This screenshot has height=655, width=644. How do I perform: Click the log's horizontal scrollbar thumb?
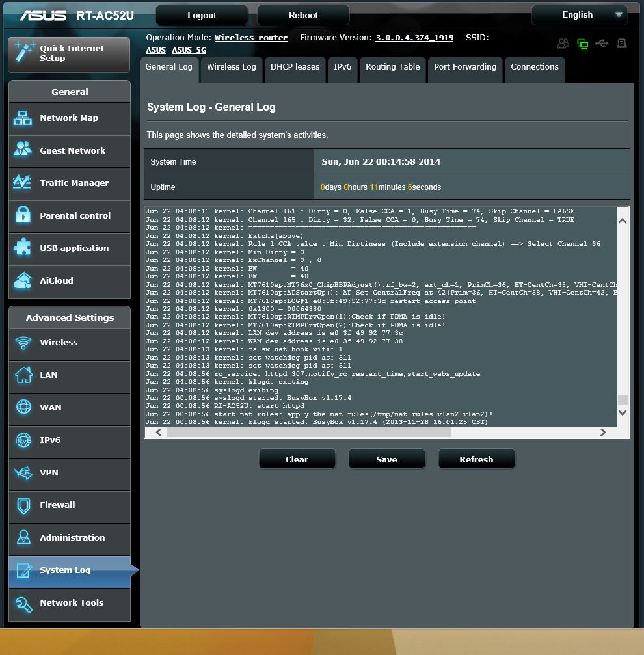[x=309, y=433]
